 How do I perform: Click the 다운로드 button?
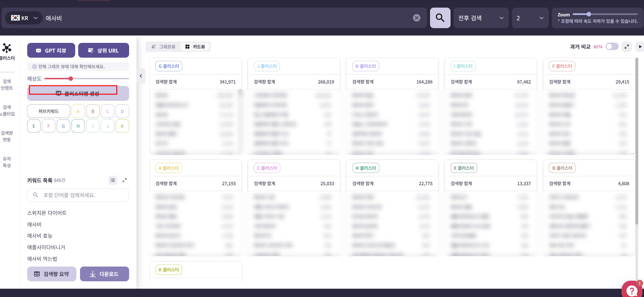104,274
